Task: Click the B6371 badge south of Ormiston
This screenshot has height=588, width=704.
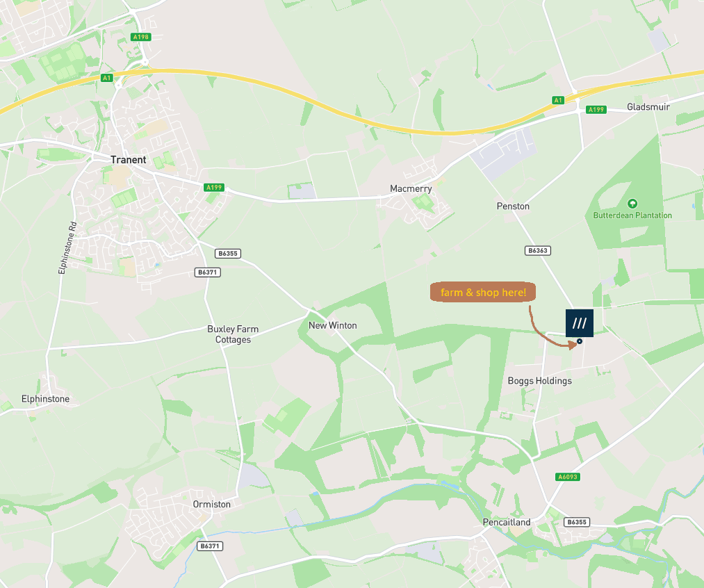Action: [x=210, y=546]
